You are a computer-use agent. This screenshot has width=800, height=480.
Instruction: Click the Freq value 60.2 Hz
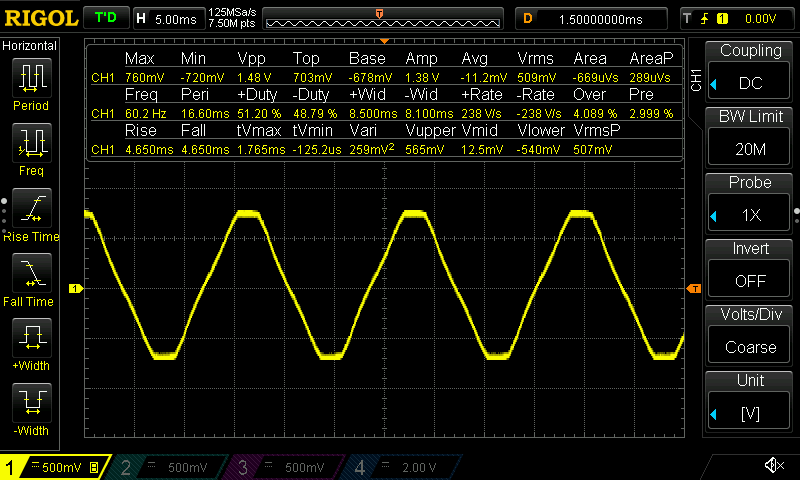tap(145, 113)
